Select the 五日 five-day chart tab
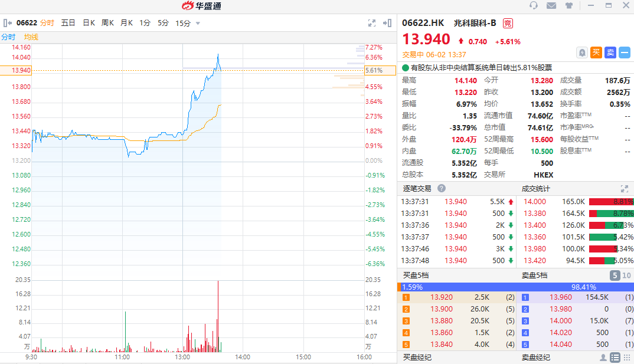The height and width of the screenshot is (364, 634). 68,23
